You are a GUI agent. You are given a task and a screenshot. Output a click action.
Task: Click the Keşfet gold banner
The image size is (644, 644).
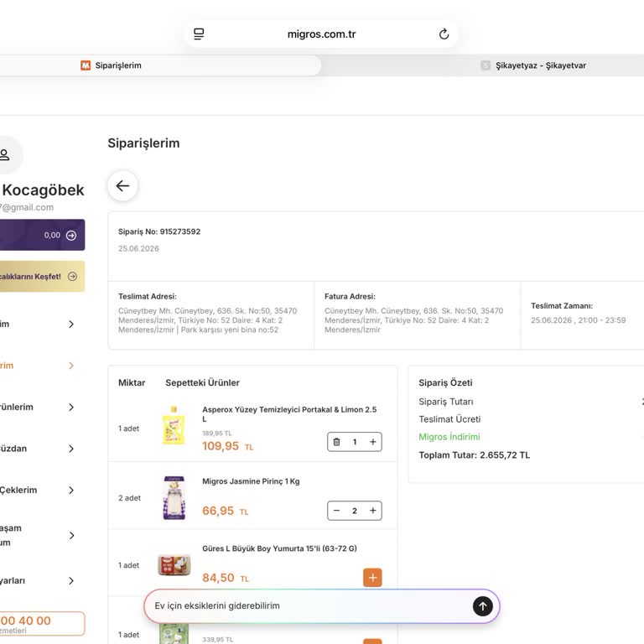(42, 277)
